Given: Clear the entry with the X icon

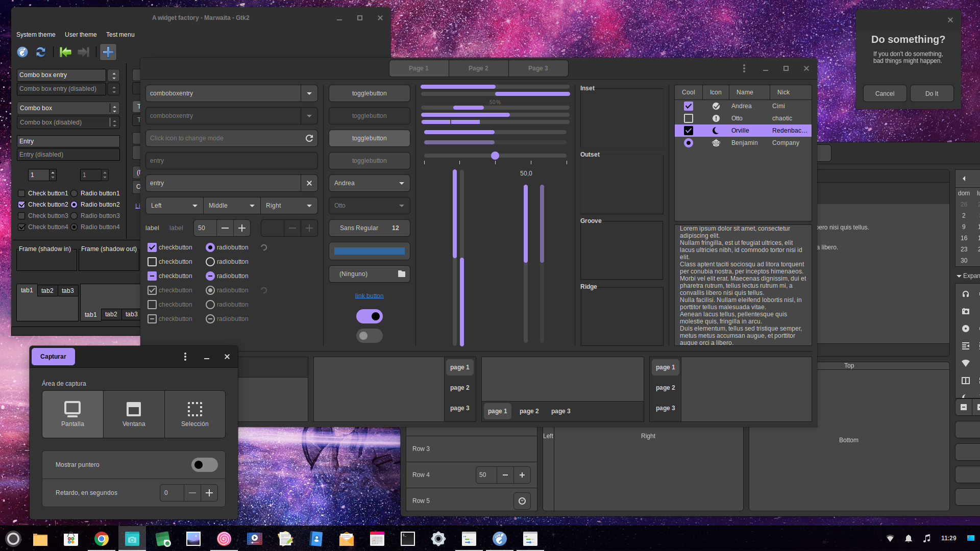Looking at the screenshot, I should (309, 183).
